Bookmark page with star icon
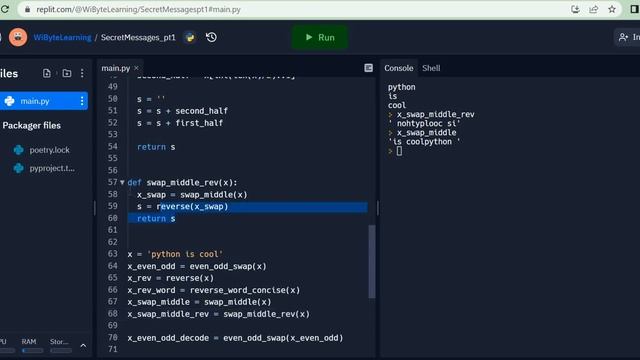This screenshot has width=640, height=360. click(612, 9)
